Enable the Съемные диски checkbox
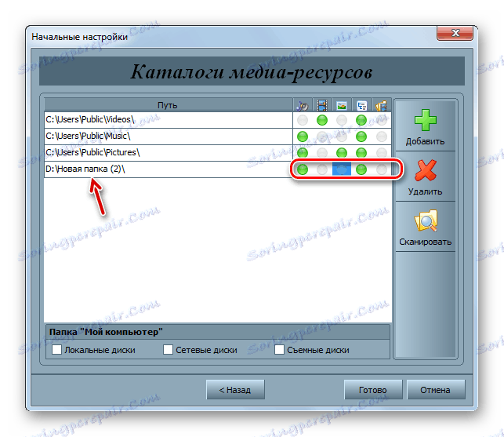 coord(279,349)
